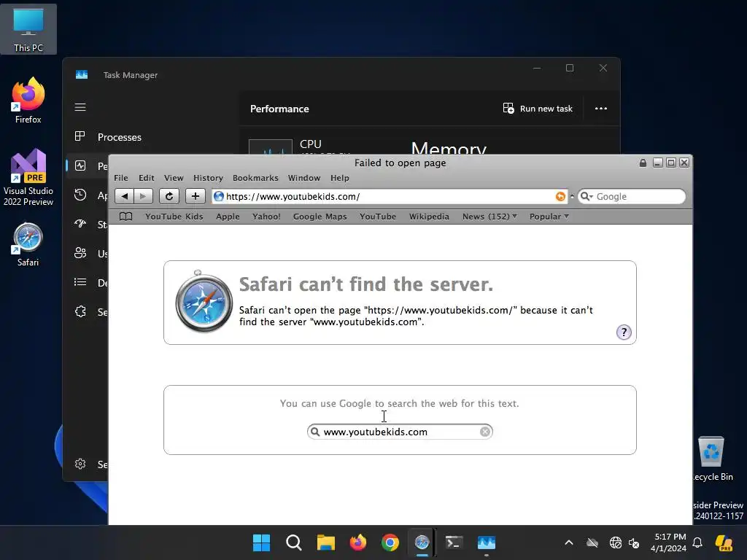Open the Google Maps bookmark
Screen dimensions: 747x560
320,216
